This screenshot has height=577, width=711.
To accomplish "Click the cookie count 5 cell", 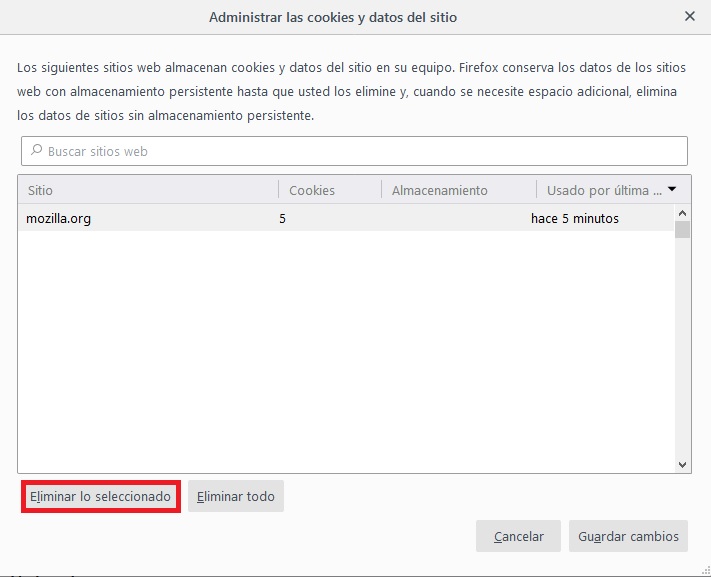I will click(x=282, y=219).
